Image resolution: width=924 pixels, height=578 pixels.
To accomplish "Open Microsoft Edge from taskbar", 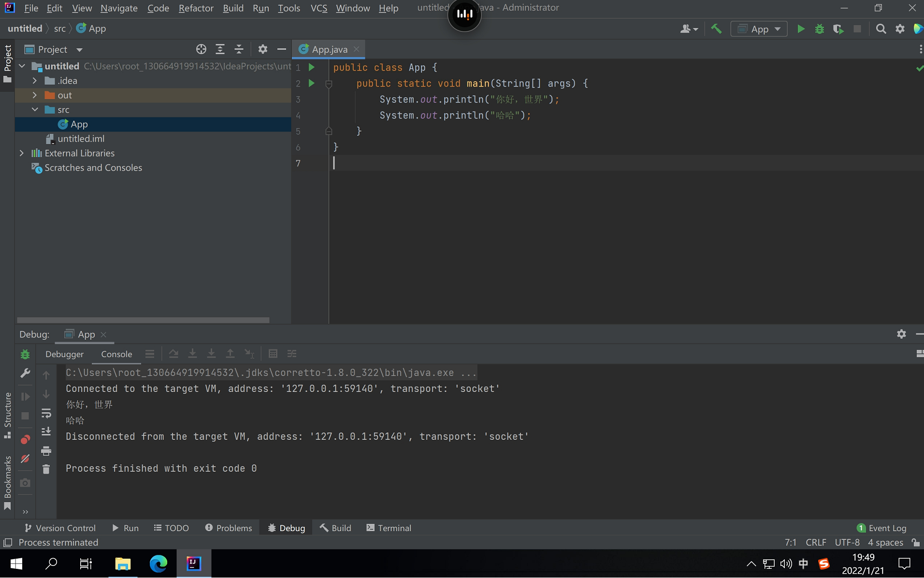I will click(158, 564).
